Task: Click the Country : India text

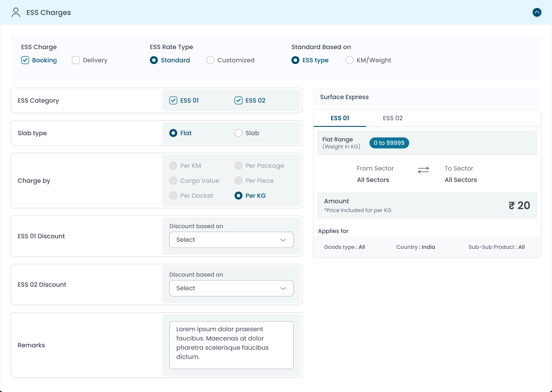Action: coord(416,247)
